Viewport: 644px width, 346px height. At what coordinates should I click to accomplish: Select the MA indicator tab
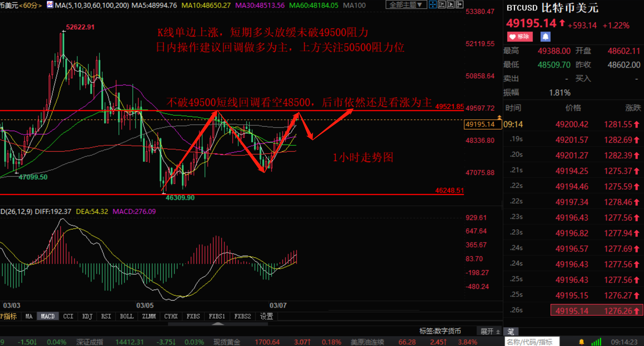point(29,316)
